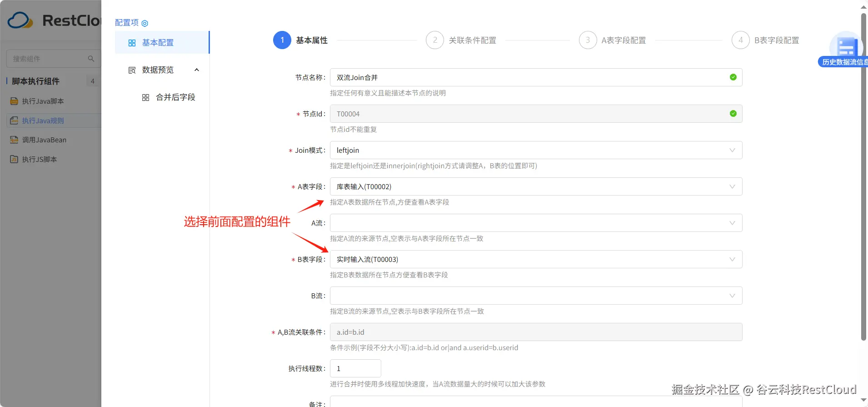Click the RestCloud logo icon
Image resolution: width=868 pixels, height=407 pixels.
point(20,20)
